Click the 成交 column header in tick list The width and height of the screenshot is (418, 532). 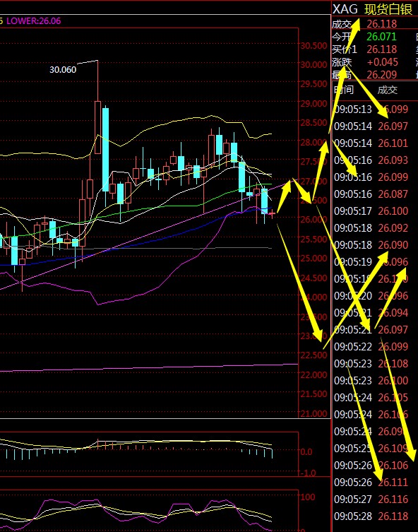coord(387,90)
